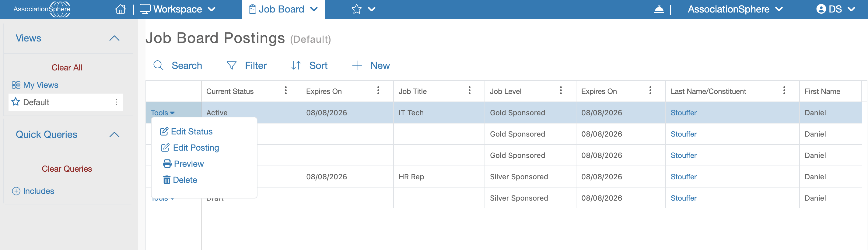Go to the home icon
The height and width of the screenshot is (250, 868).
pos(120,9)
